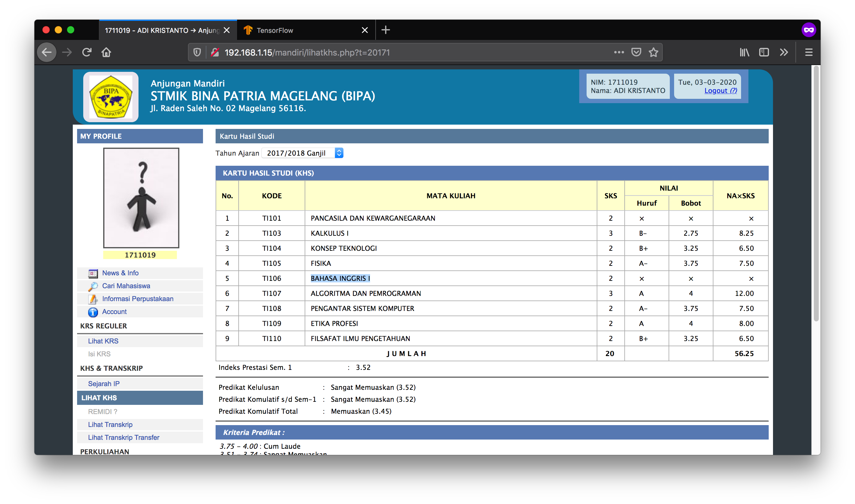Click the profile photo placeholder thumbnail

click(x=141, y=198)
